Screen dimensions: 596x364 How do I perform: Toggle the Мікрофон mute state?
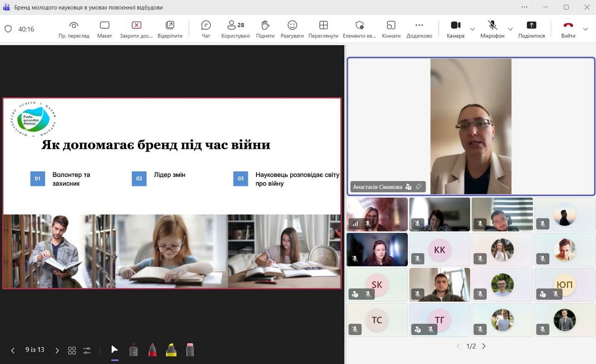(492, 29)
